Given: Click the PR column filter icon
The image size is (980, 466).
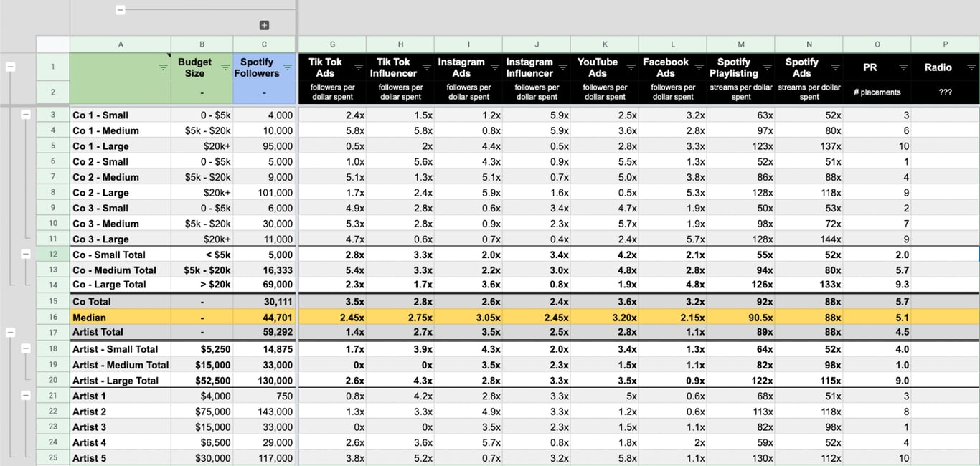Looking at the screenshot, I should 904,67.
